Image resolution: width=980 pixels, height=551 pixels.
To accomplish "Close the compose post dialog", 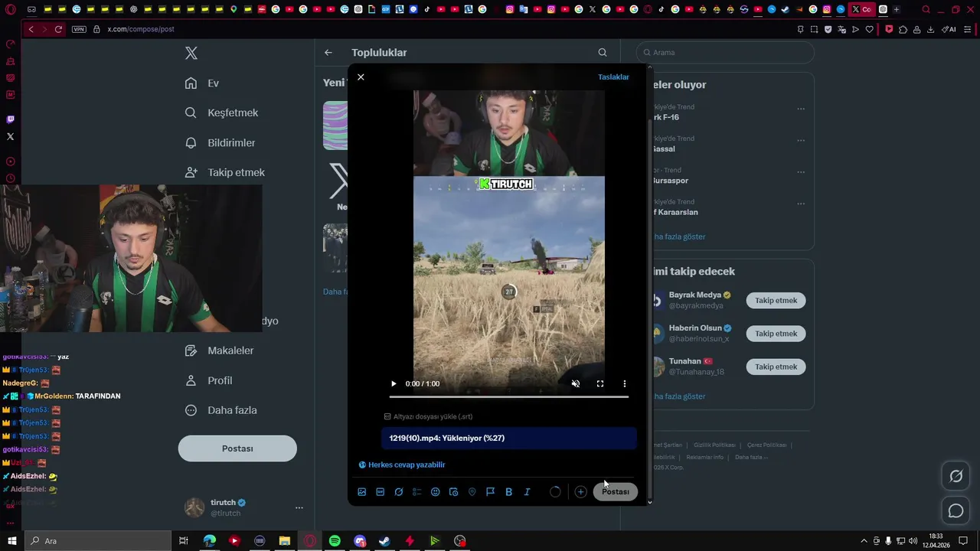I will coord(361,77).
